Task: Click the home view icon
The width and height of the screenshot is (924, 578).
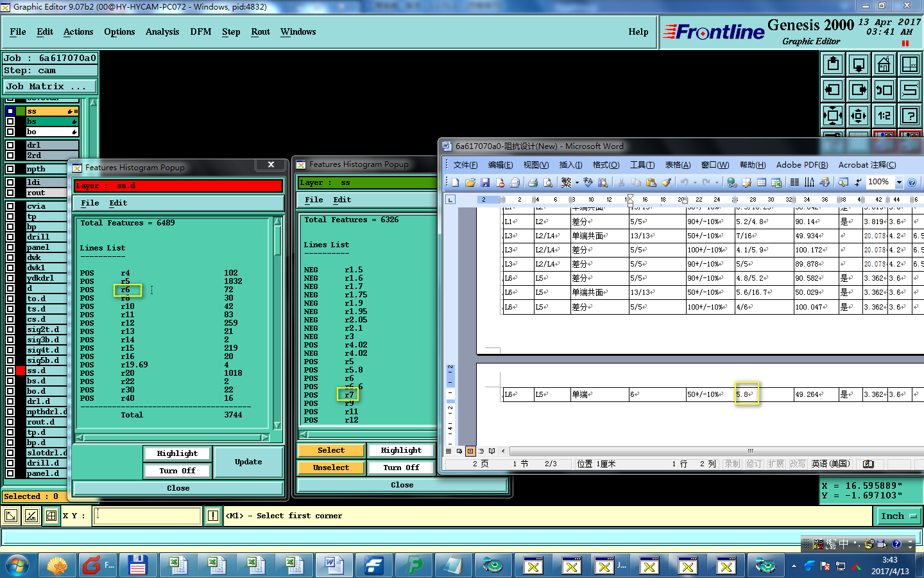Action: pos(884,64)
